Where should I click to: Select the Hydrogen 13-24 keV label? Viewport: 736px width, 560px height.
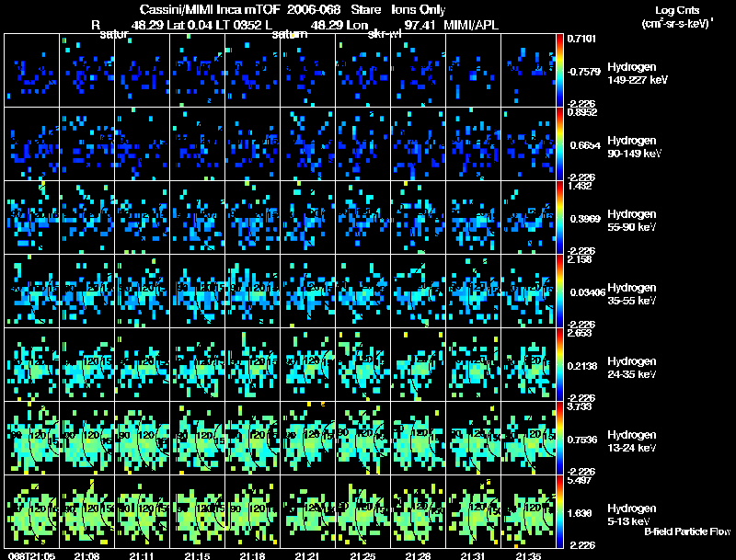pos(631,441)
